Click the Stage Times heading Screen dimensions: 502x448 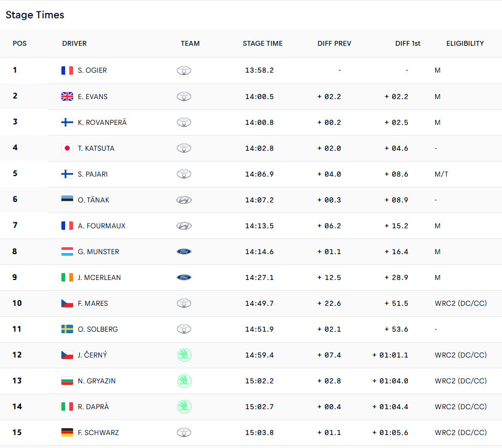(x=35, y=15)
